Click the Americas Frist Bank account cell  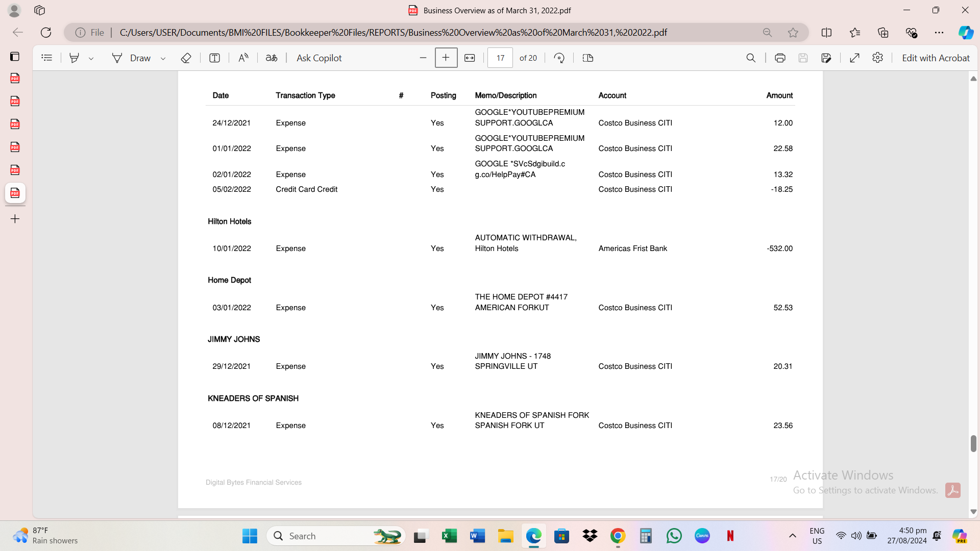tap(632, 248)
